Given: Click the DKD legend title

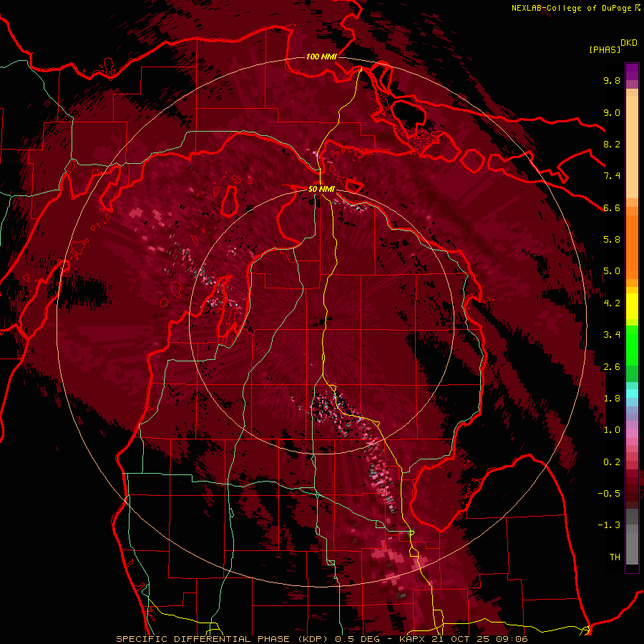Looking at the screenshot, I should [x=629, y=43].
